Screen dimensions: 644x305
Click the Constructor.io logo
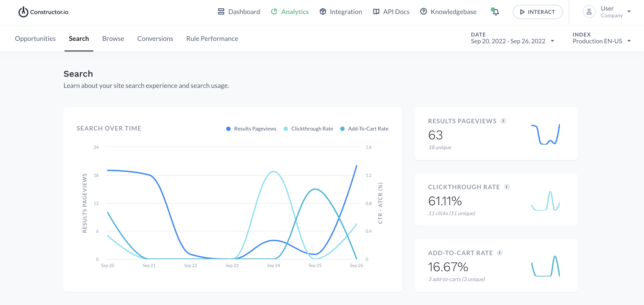[x=43, y=12]
